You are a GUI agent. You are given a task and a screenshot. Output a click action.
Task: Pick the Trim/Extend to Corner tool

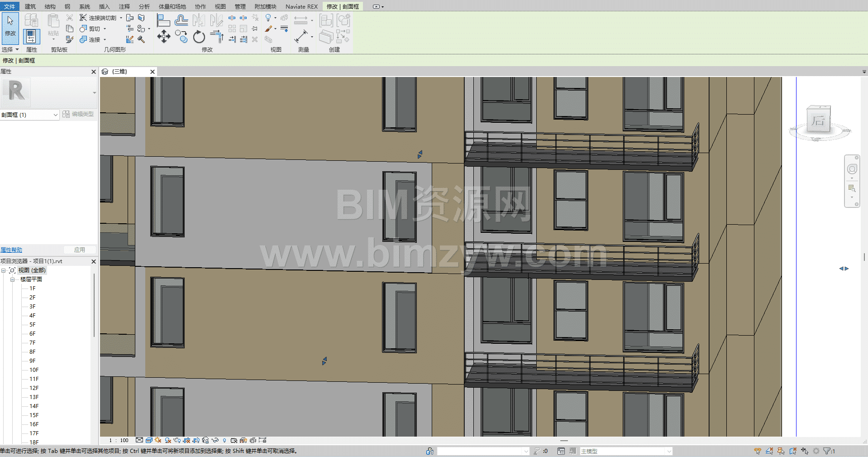tap(217, 37)
